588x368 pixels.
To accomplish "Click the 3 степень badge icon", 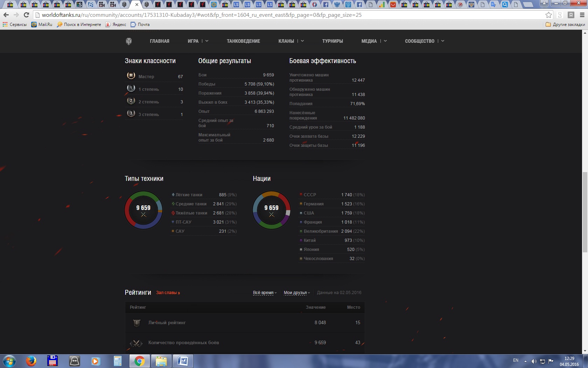I will click(131, 114).
